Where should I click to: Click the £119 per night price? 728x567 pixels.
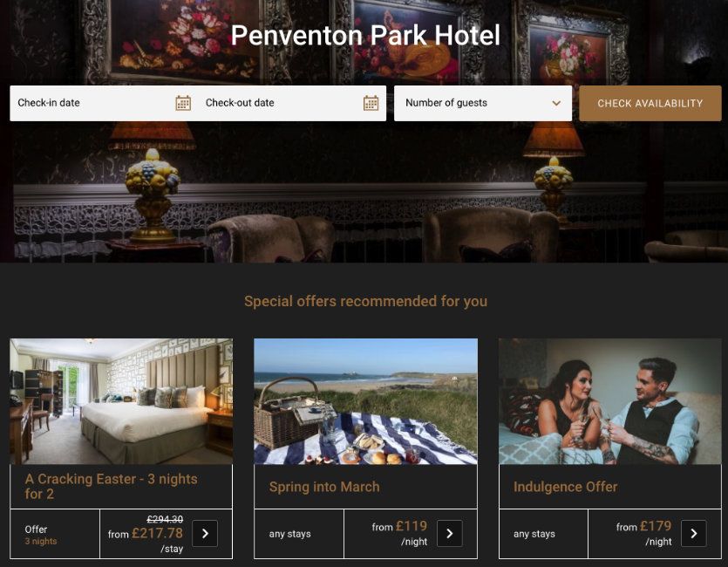click(411, 526)
